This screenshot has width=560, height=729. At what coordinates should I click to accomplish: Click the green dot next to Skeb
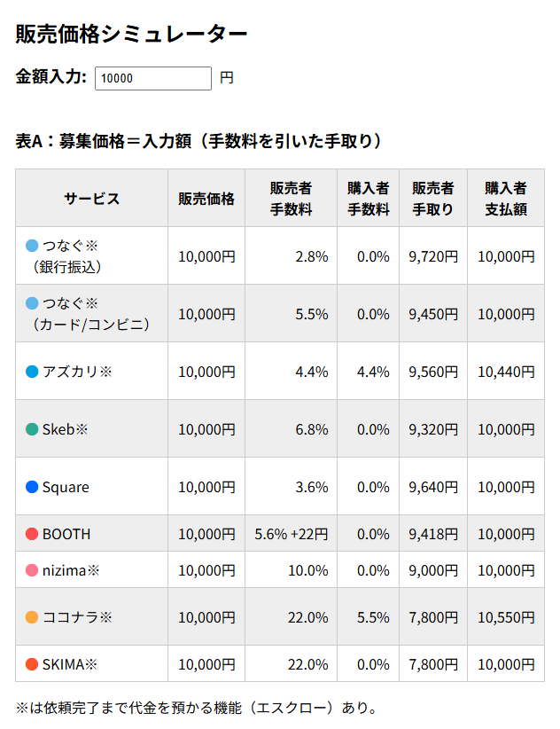pyautogui.click(x=32, y=429)
